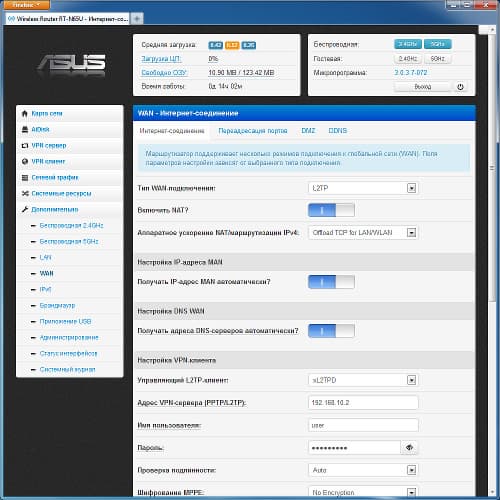Click the first blue load average badge
This screenshot has height=500, width=500.
(x=215, y=45)
